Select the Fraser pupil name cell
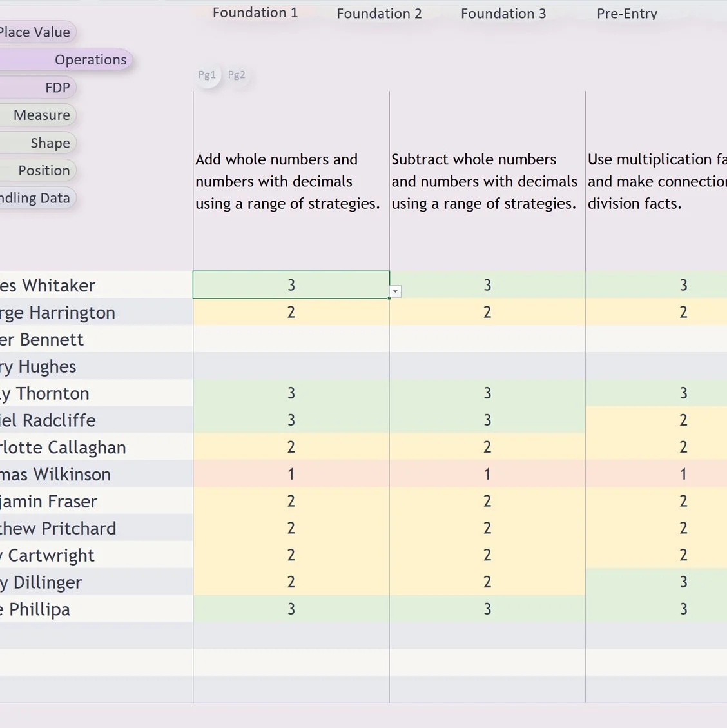 click(x=96, y=500)
